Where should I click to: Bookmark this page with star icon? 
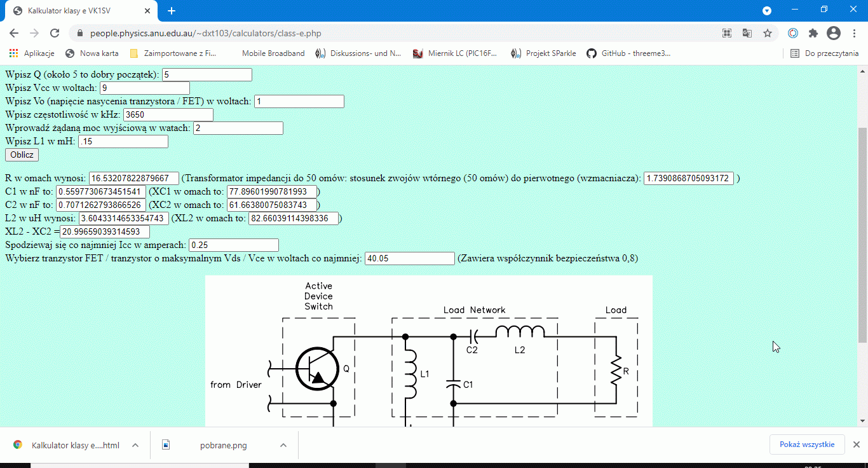(767, 33)
